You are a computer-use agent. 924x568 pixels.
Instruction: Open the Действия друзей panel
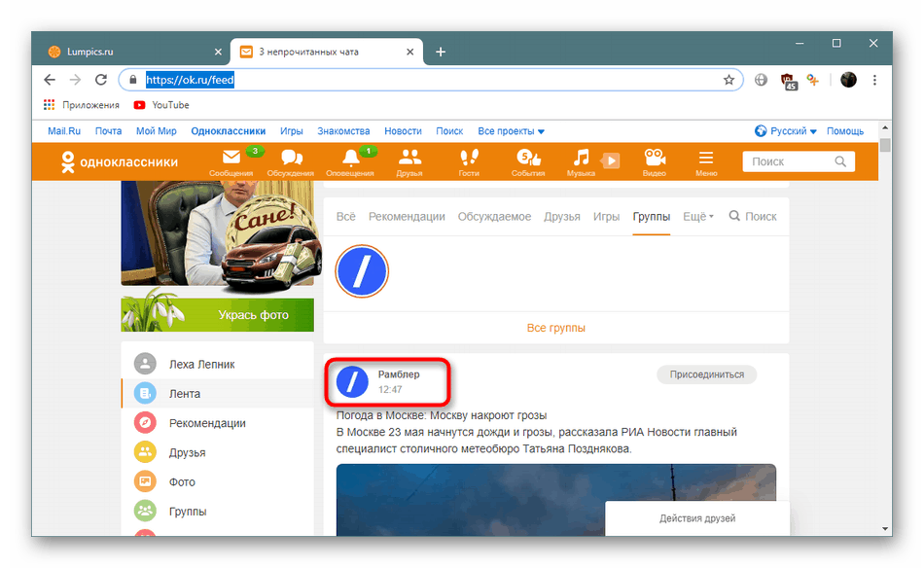click(697, 518)
